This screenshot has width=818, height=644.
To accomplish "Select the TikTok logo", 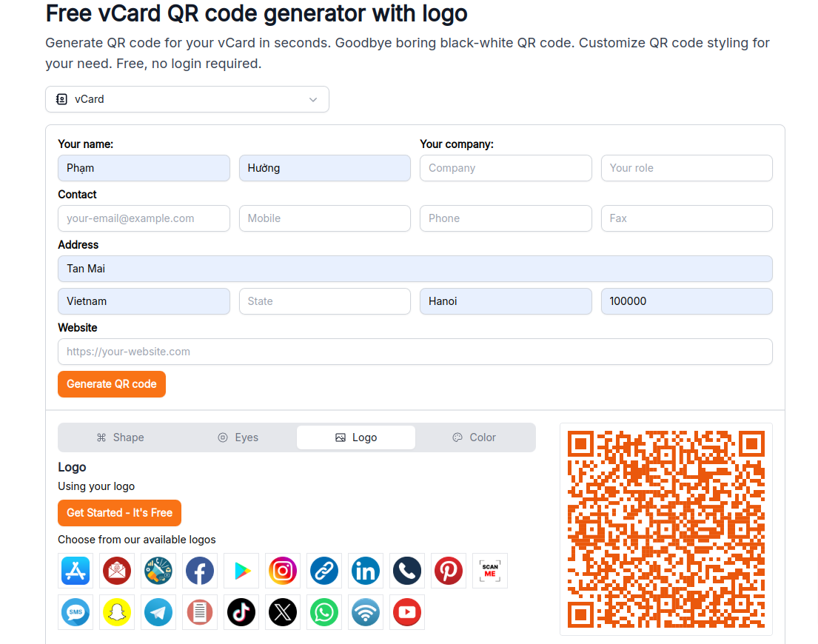I will pyautogui.click(x=241, y=612).
